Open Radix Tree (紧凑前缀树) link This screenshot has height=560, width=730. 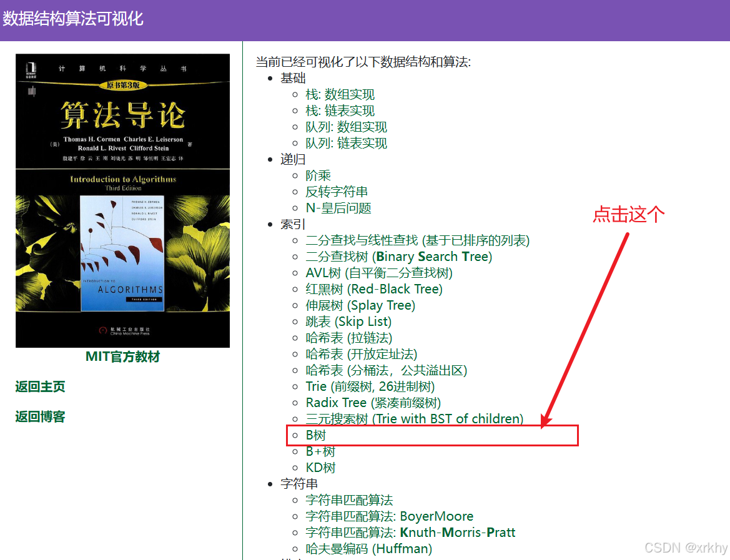373,403
